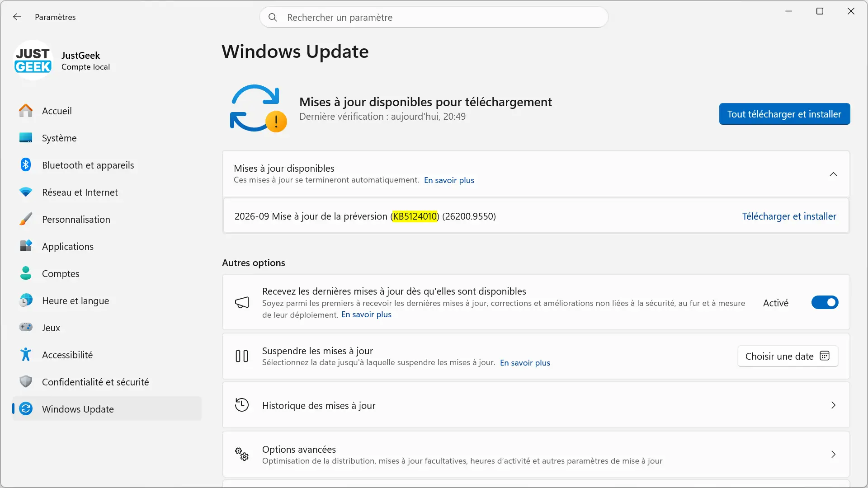Click the pause icon next to Suspendre
The image size is (868, 488).
tap(242, 356)
